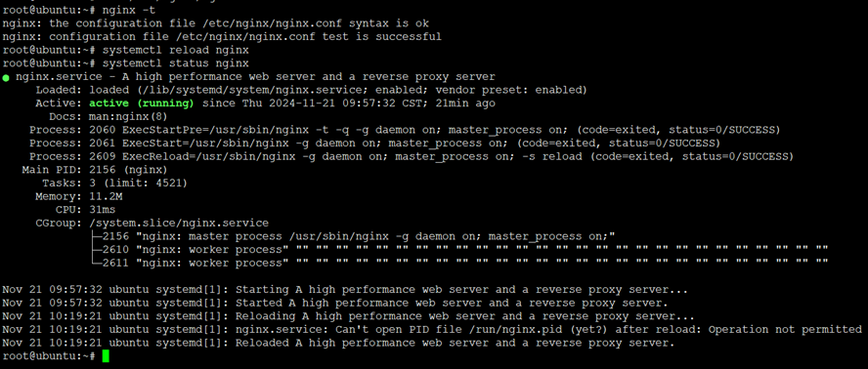Image resolution: width=868 pixels, height=369 pixels.
Task: Click the 'Reloaded A high performance' log line
Action: [x=339, y=343]
